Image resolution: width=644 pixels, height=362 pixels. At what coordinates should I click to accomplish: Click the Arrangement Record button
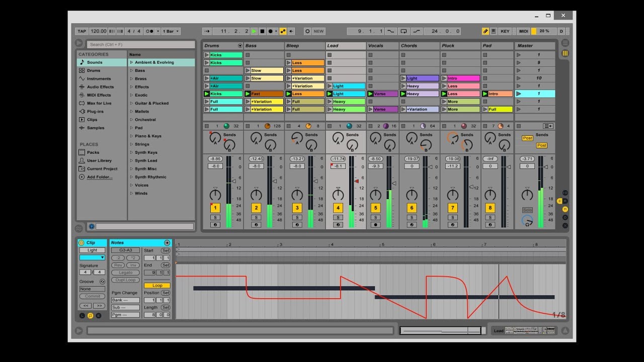[x=270, y=31]
